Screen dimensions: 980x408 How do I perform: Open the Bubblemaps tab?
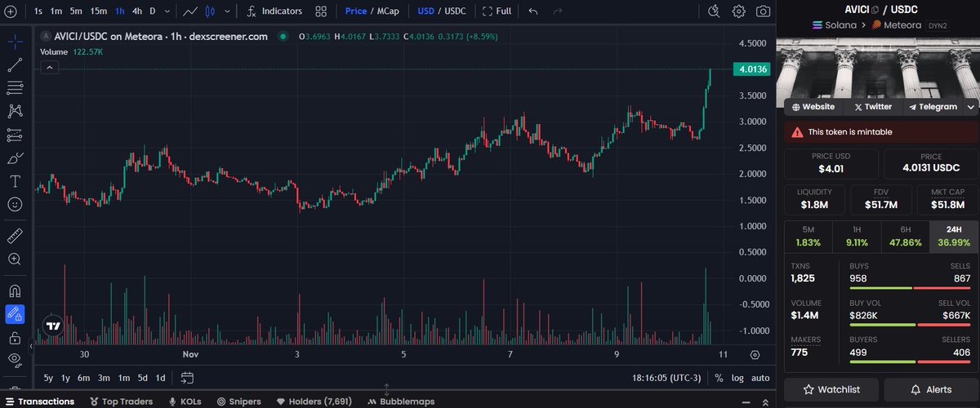401,401
